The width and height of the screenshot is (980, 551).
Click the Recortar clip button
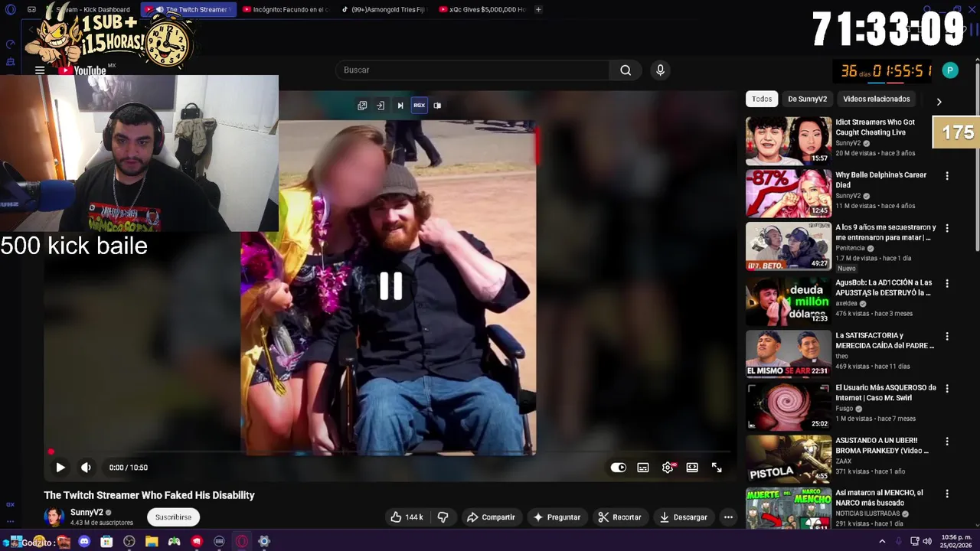(619, 517)
